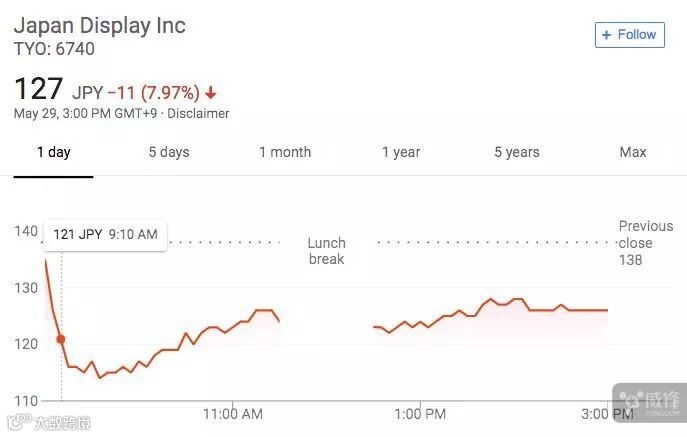
Task: Click the 11:00 AM axis label
Action: (x=233, y=413)
